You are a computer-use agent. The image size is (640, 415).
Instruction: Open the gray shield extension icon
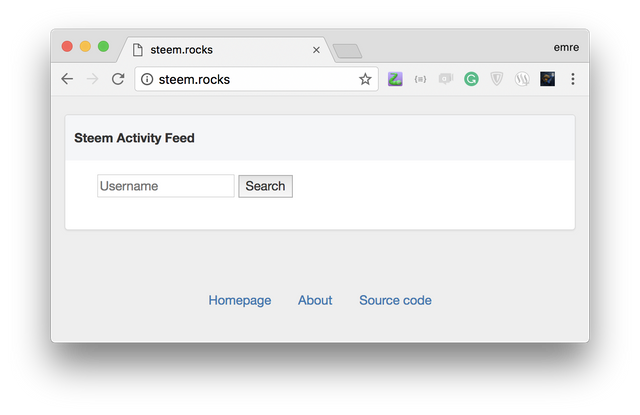coord(497,79)
